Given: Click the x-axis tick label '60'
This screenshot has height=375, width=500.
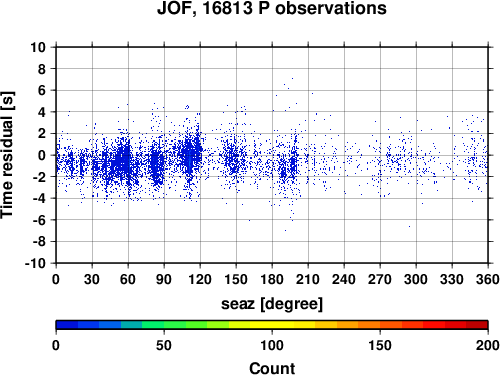Looking at the screenshot, I should 128,279.
